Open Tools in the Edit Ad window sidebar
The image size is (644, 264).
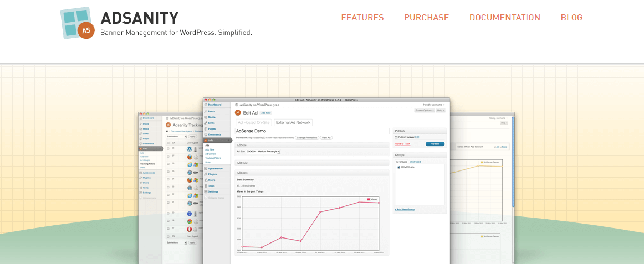pyautogui.click(x=212, y=186)
